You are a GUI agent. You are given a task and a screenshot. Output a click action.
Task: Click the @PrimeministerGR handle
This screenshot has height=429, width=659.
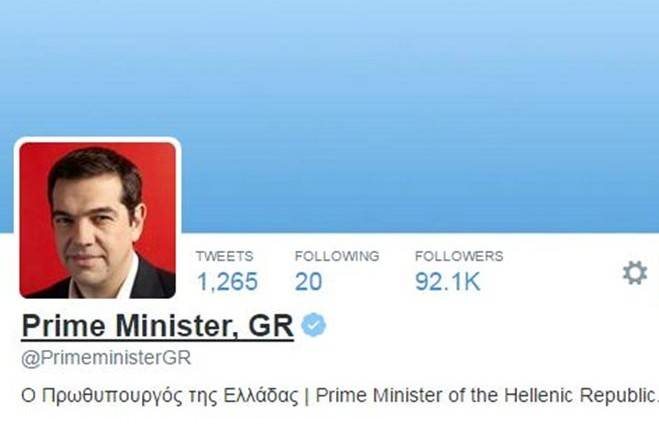[x=106, y=358]
